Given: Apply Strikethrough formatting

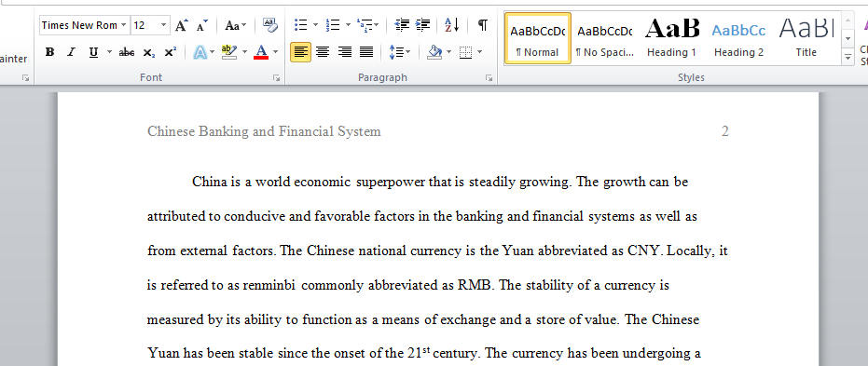Looking at the screenshot, I should pyautogui.click(x=127, y=52).
